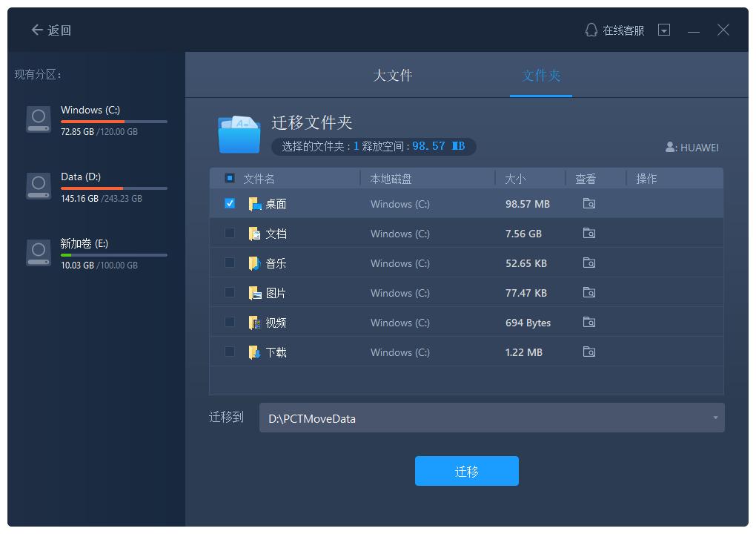Viewport: 756px width, 534px height.
Task: Click the Data (D:) usage bar
Action: 114,188
